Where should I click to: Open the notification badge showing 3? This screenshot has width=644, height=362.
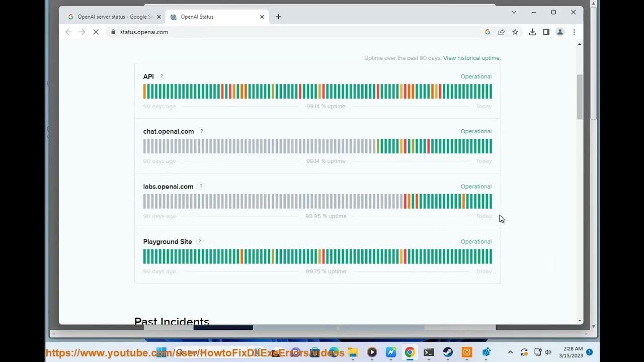coord(589,352)
